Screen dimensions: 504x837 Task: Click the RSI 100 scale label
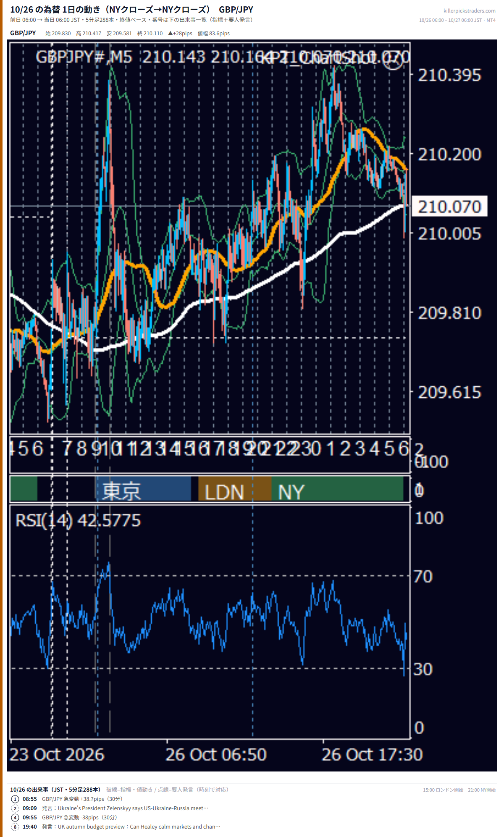[429, 518]
